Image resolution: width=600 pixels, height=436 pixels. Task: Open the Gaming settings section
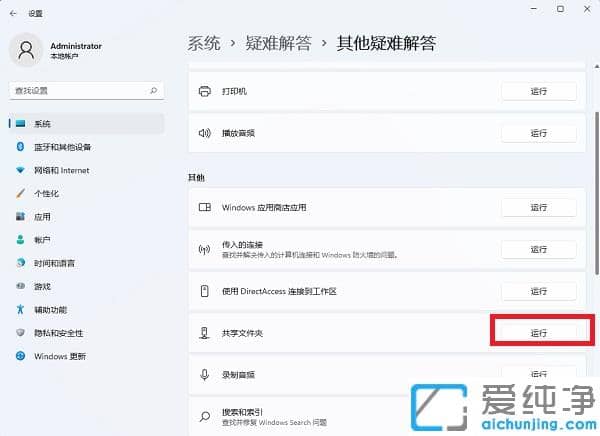point(42,286)
